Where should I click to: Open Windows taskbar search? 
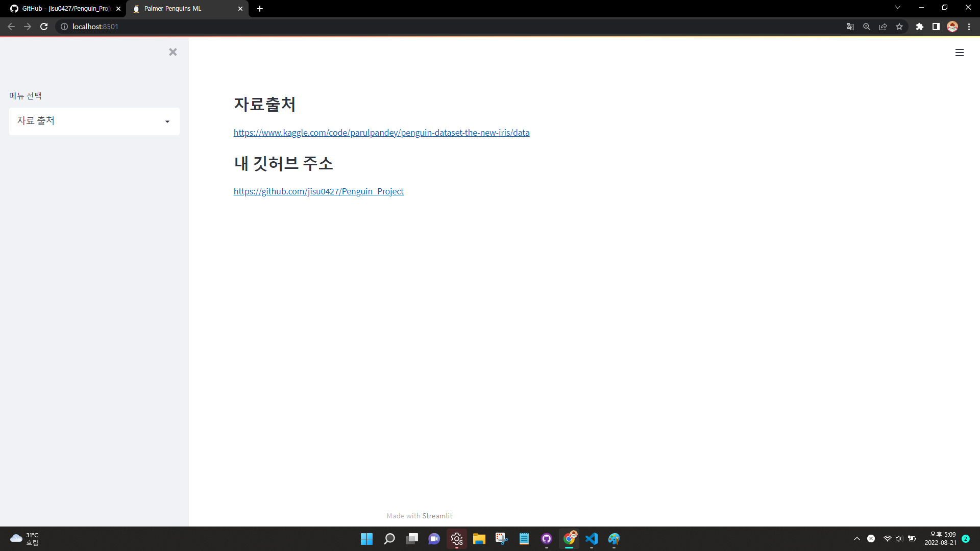pos(389,539)
